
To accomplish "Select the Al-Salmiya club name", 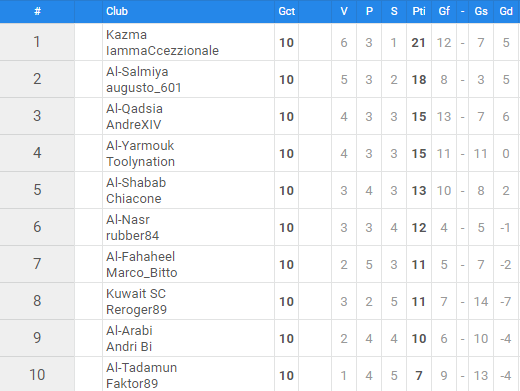I will 137,72.
